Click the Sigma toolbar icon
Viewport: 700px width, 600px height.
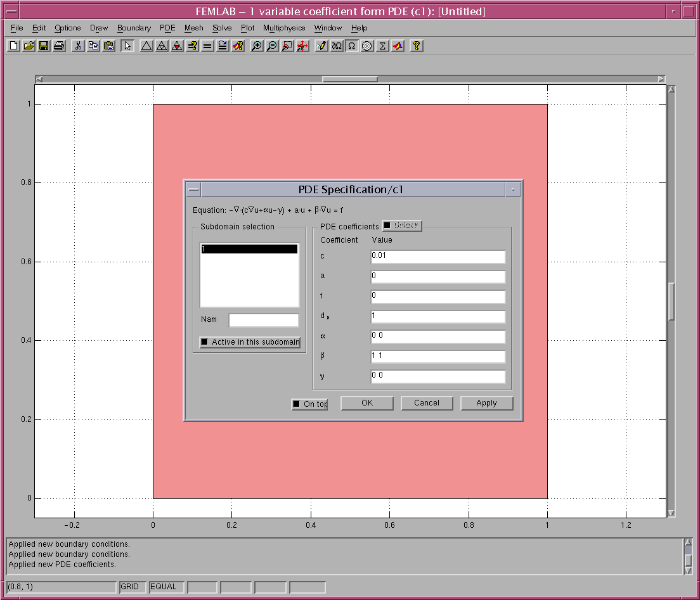point(382,46)
